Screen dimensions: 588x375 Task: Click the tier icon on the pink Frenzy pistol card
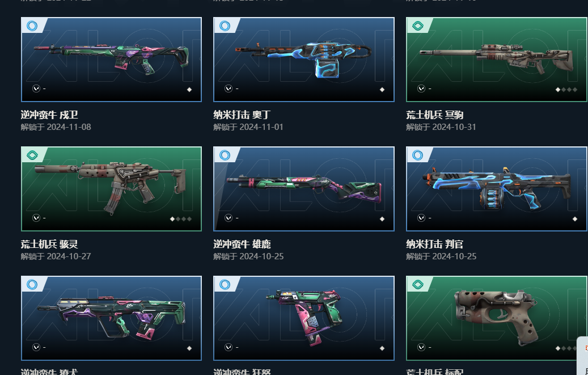(225, 285)
